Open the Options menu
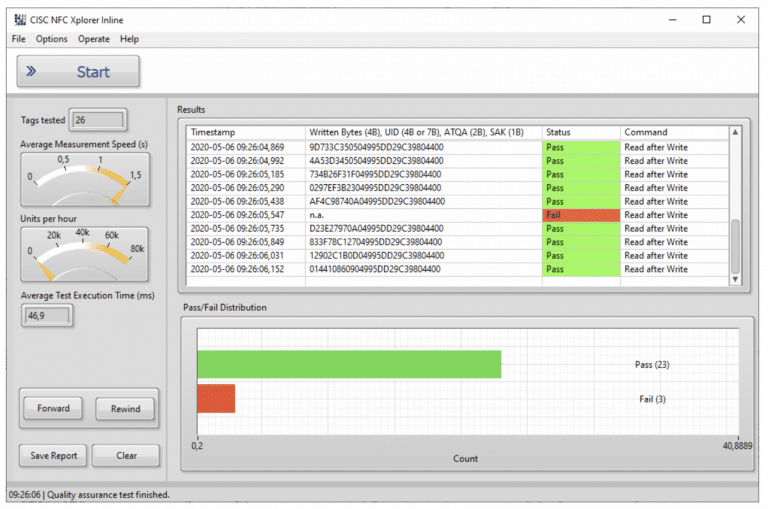The image size is (768, 509). pyautogui.click(x=51, y=39)
